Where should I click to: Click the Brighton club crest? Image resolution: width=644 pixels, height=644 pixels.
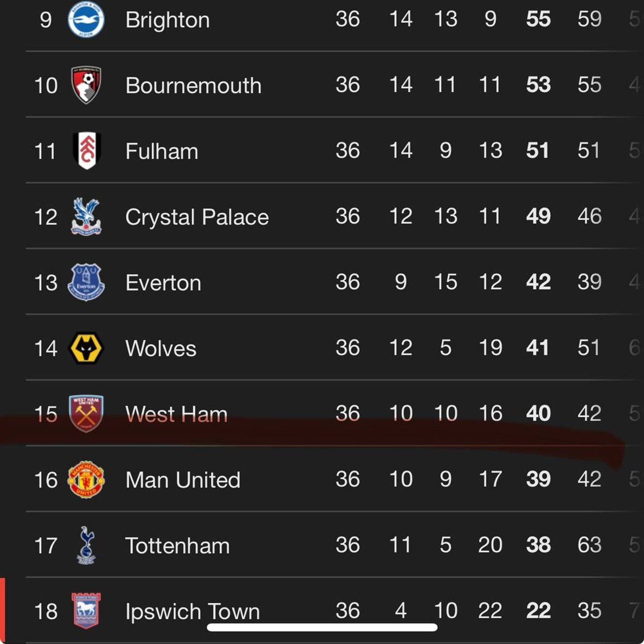[x=86, y=19]
